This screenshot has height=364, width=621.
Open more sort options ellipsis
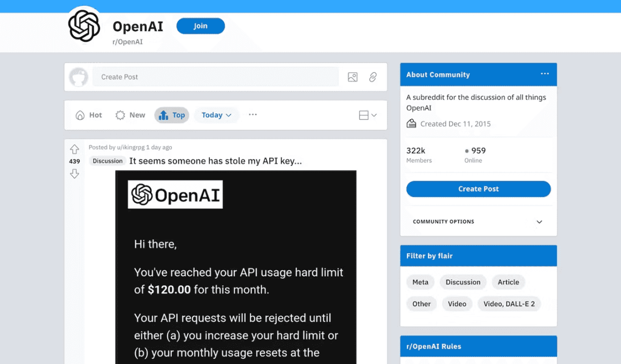(x=253, y=115)
